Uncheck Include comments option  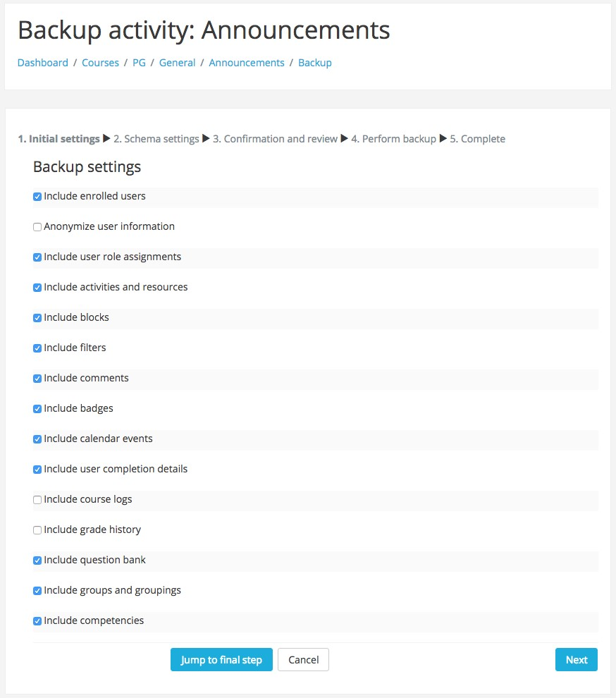tap(37, 379)
